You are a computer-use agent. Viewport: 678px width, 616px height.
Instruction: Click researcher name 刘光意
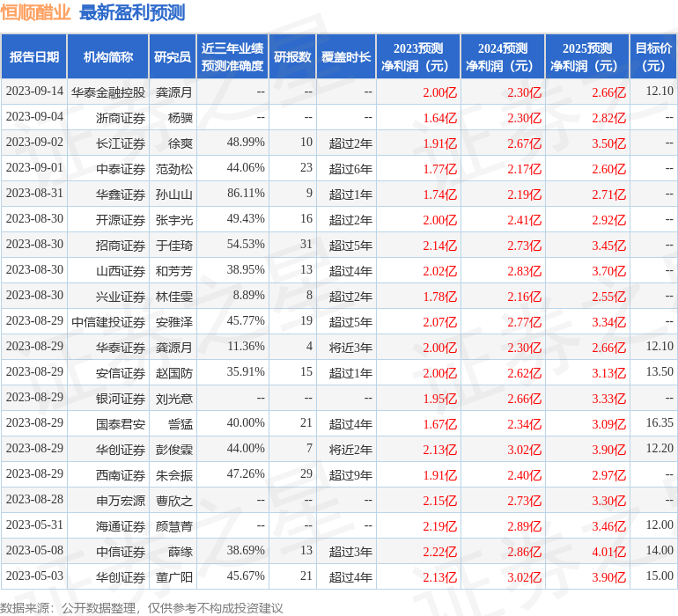[174, 398]
